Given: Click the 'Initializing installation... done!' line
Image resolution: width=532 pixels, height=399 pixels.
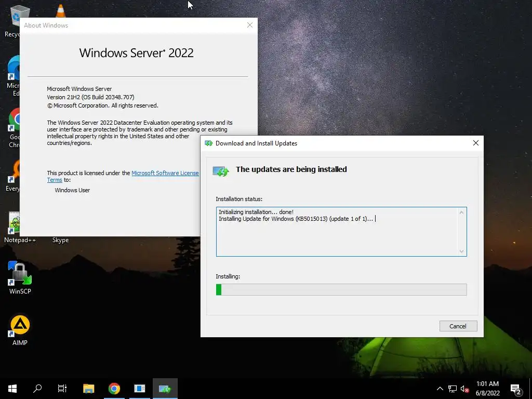Looking at the screenshot, I should (x=256, y=212).
